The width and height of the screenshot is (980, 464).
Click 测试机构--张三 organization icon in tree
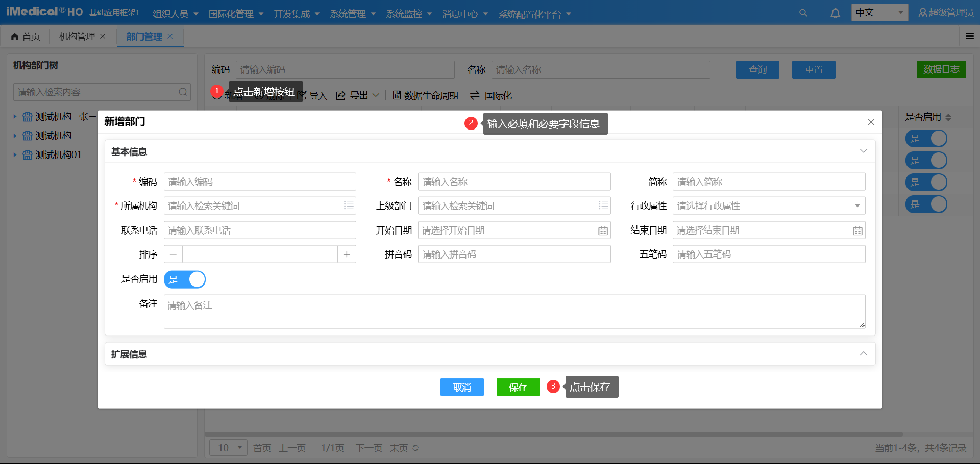pos(28,117)
